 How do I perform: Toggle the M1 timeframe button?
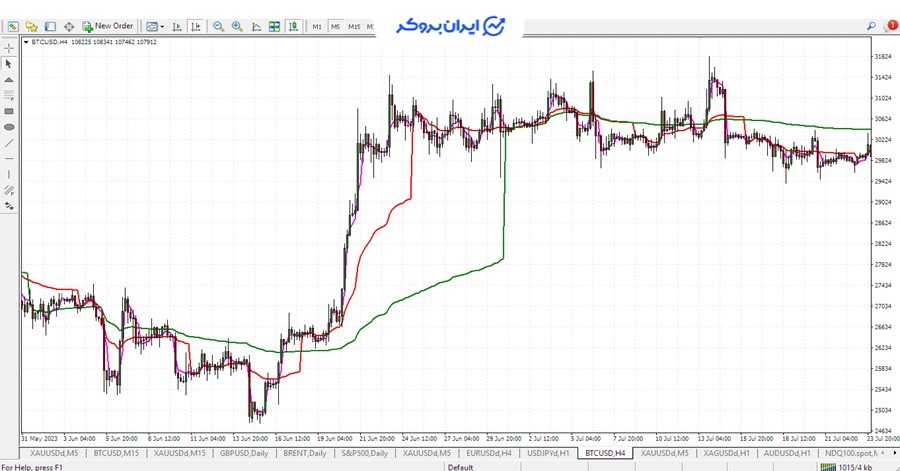tap(317, 26)
